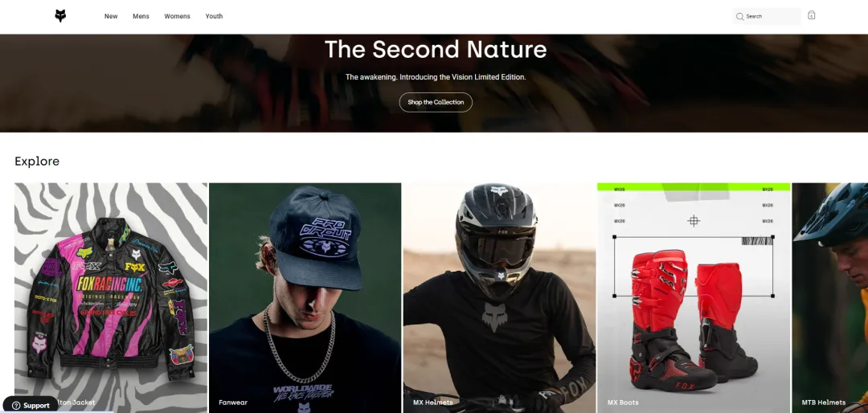The width and height of the screenshot is (868, 413).
Task: Open the Youth menu
Action: click(215, 16)
